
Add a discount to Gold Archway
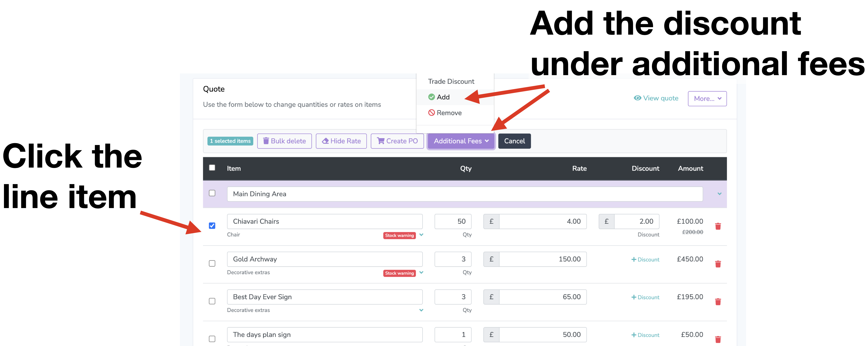tap(645, 259)
